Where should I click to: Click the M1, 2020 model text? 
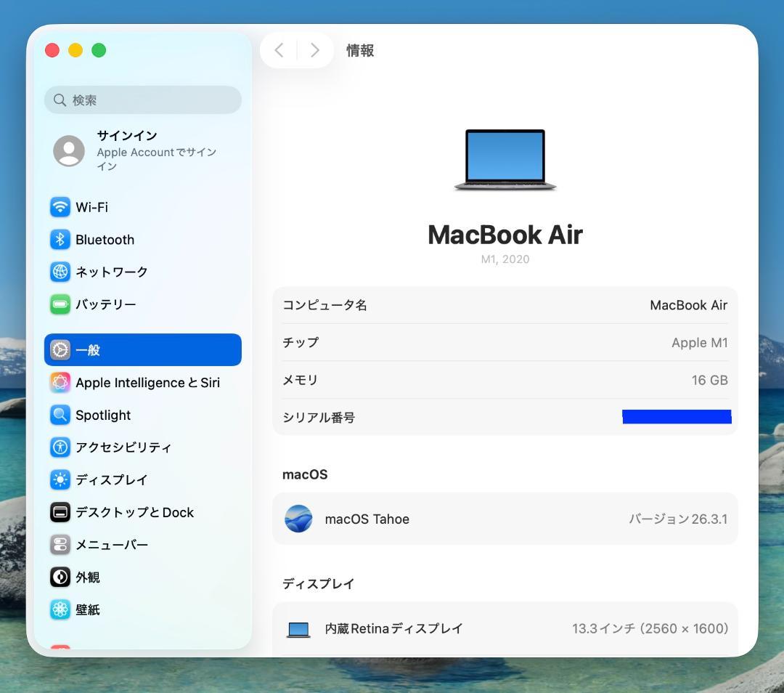pos(505,259)
